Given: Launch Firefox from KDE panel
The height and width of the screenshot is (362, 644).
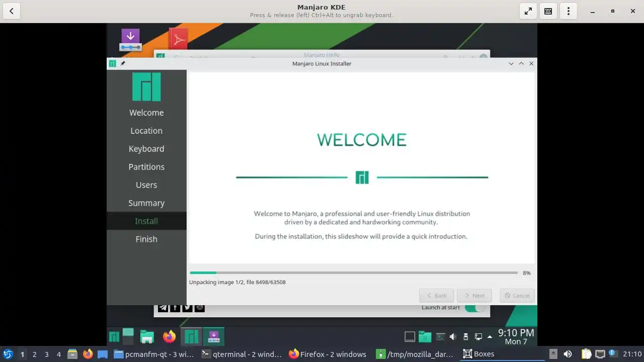Looking at the screenshot, I should pyautogui.click(x=169, y=336).
